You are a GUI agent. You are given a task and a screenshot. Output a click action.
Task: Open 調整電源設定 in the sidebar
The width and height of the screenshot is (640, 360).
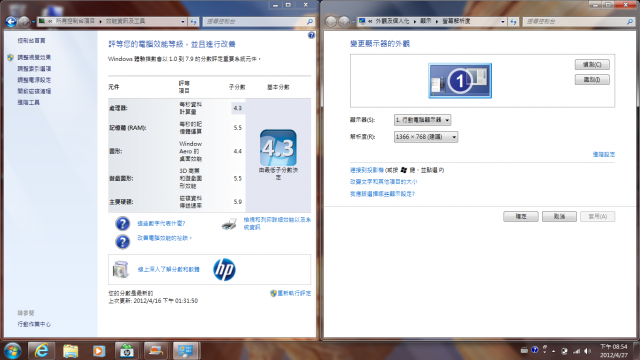pos(34,80)
